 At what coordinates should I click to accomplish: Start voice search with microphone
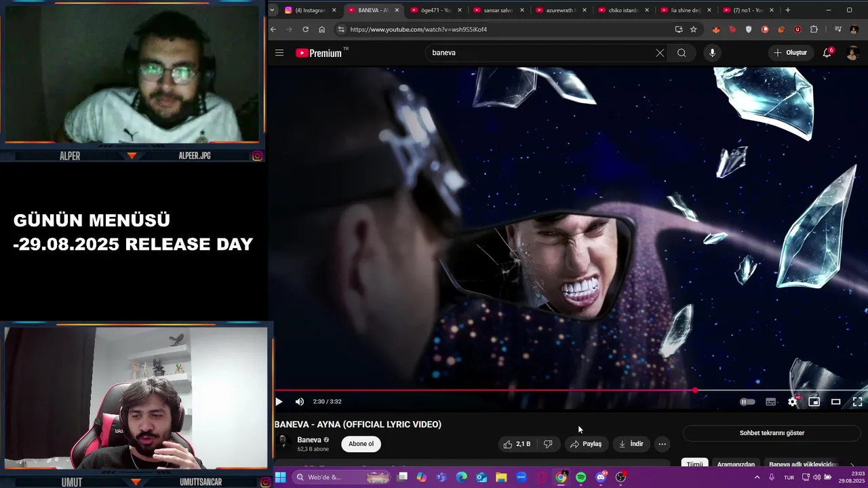tap(712, 53)
